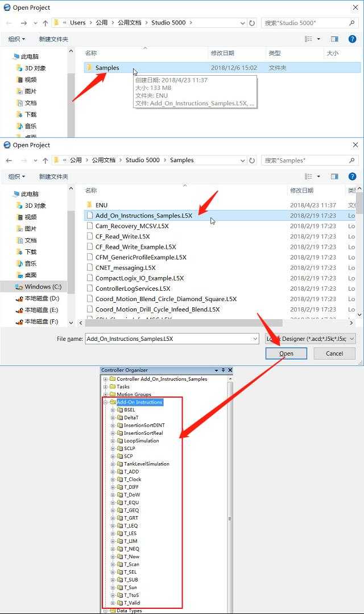Go back in lower dialog navigation
Image resolution: width=364 pixels, height=614 pixels.
(10, 160)
